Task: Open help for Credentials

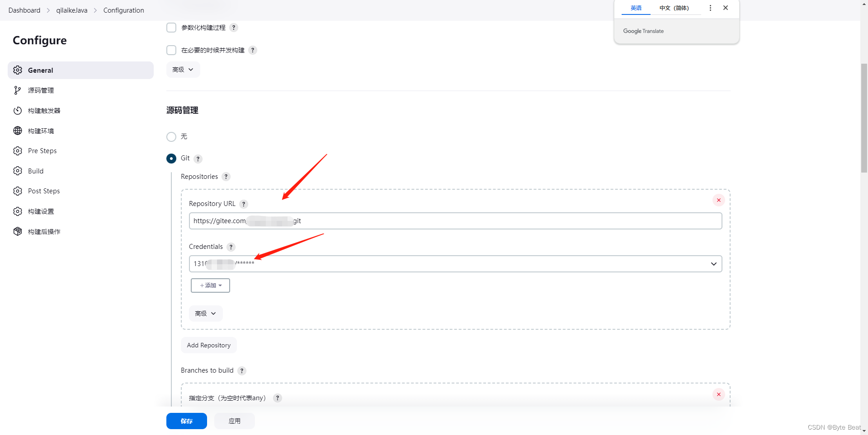Action: click(x=231, y=247)
